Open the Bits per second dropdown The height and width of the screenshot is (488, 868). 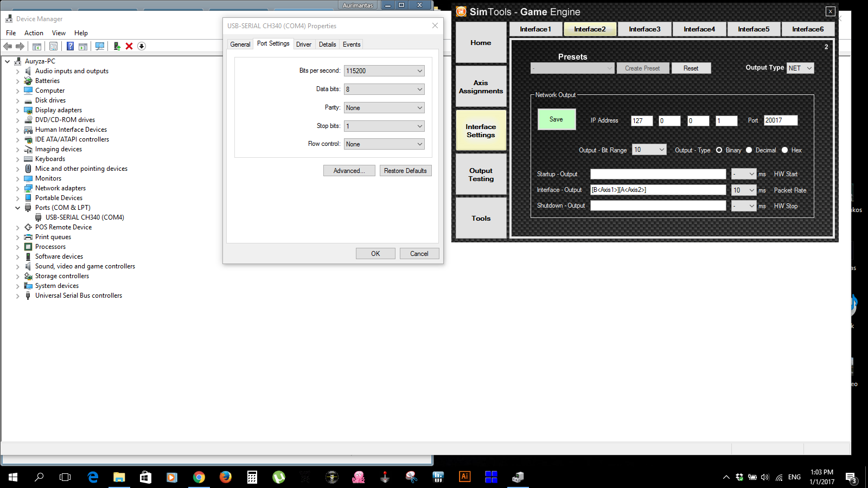pos(384,71)
